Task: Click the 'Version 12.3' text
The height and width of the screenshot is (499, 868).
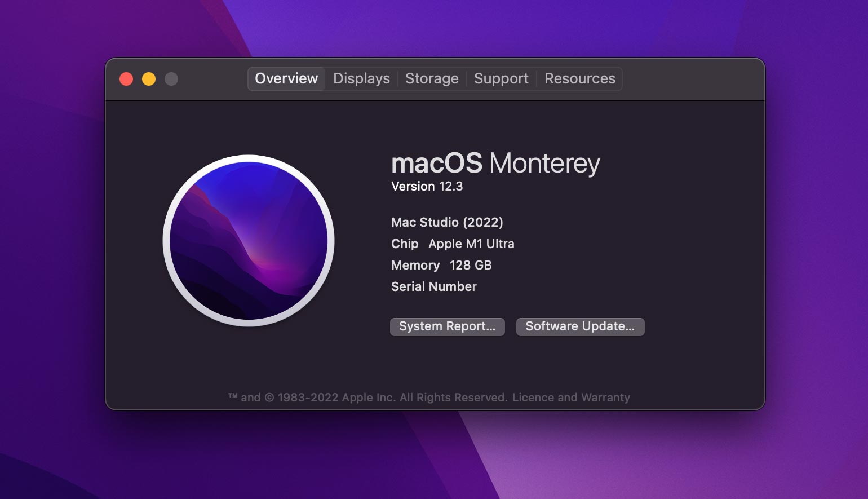Action: [427, 187]
